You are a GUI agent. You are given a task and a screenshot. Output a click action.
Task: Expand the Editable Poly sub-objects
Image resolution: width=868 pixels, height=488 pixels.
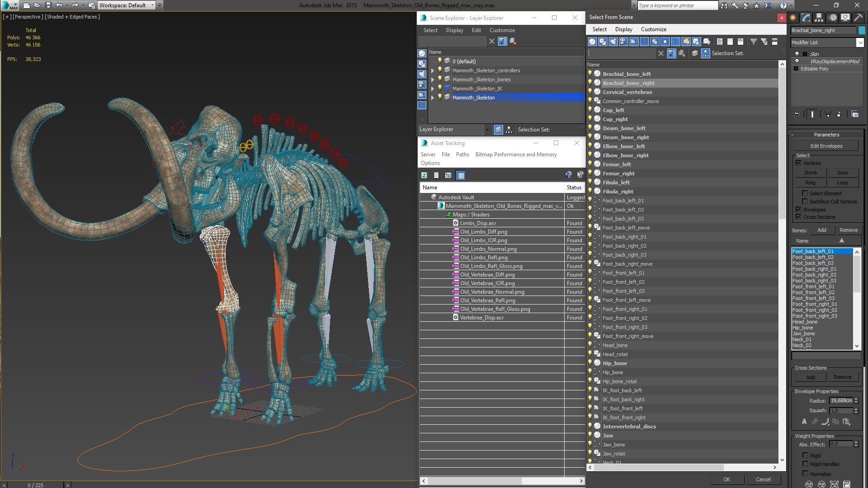(796, 69)
